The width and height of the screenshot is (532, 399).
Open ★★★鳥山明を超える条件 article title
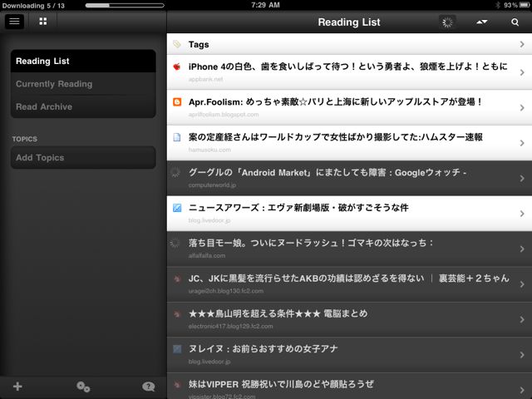[x=278, y=313]
